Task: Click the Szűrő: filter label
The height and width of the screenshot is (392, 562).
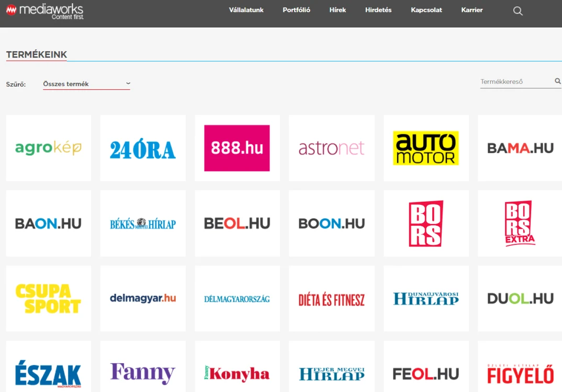Action: pyautogui.click(x=16, y=85)
